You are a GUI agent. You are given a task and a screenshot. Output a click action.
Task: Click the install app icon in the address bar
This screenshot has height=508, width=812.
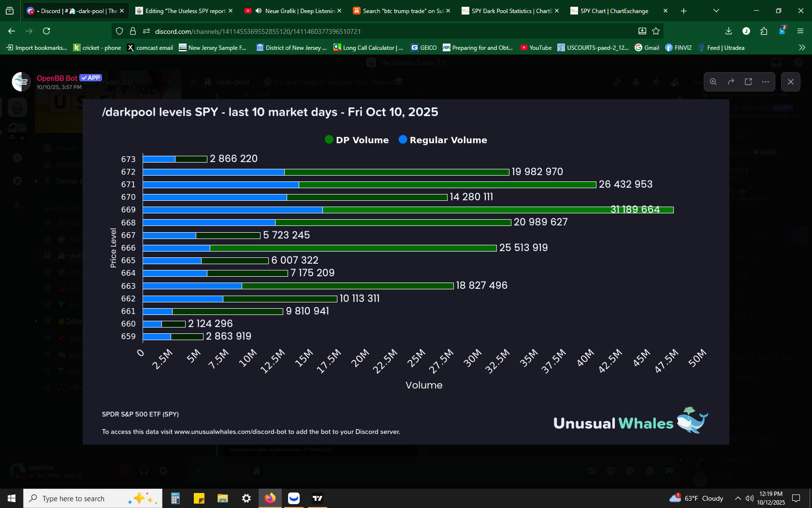pos(642,31)
